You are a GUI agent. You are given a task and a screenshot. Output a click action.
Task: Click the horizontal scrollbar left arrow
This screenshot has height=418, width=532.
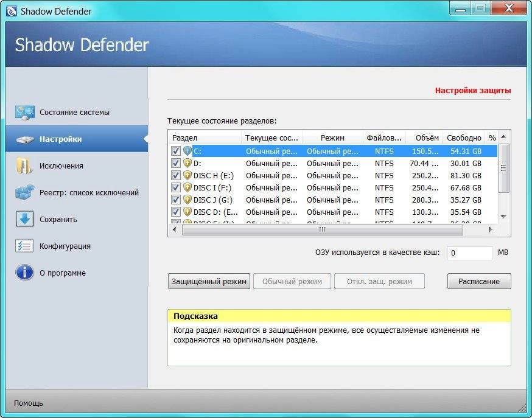point(175,229)
